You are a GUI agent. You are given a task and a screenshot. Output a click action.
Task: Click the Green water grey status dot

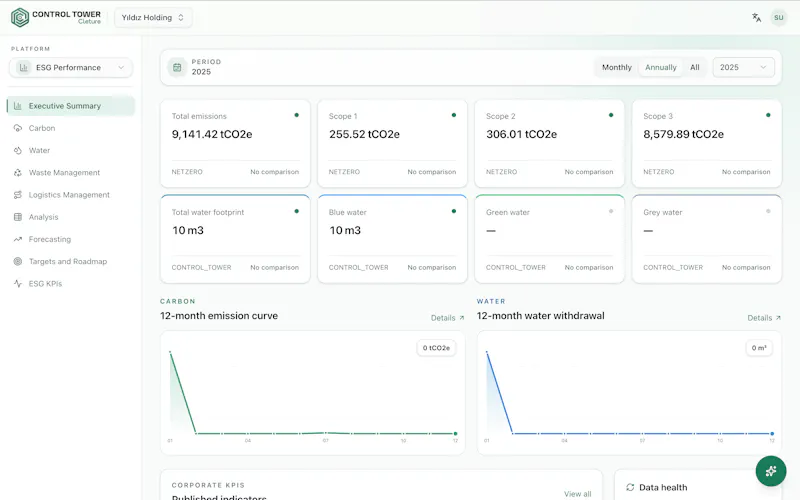click(611, 211)
